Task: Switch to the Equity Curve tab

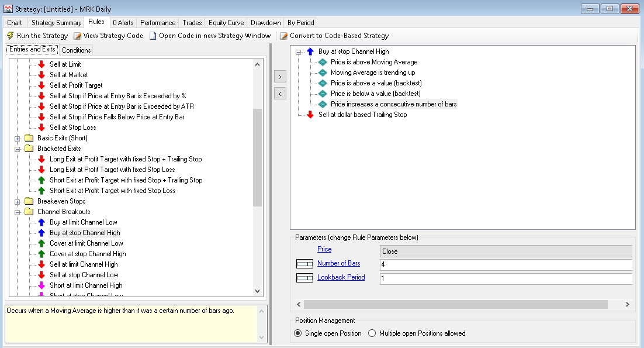Action: [226, 23]
